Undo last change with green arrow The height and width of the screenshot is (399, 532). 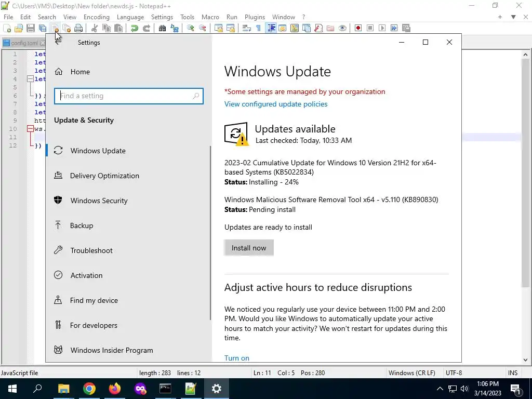[135, 28]
